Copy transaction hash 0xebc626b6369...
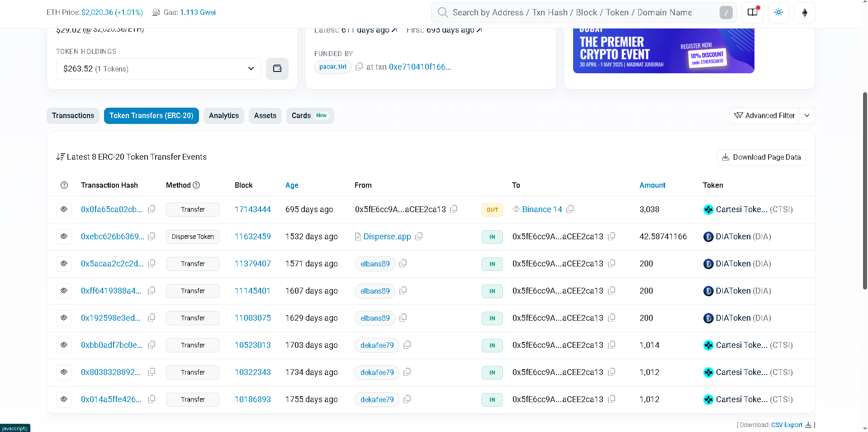 click(152, 236)
